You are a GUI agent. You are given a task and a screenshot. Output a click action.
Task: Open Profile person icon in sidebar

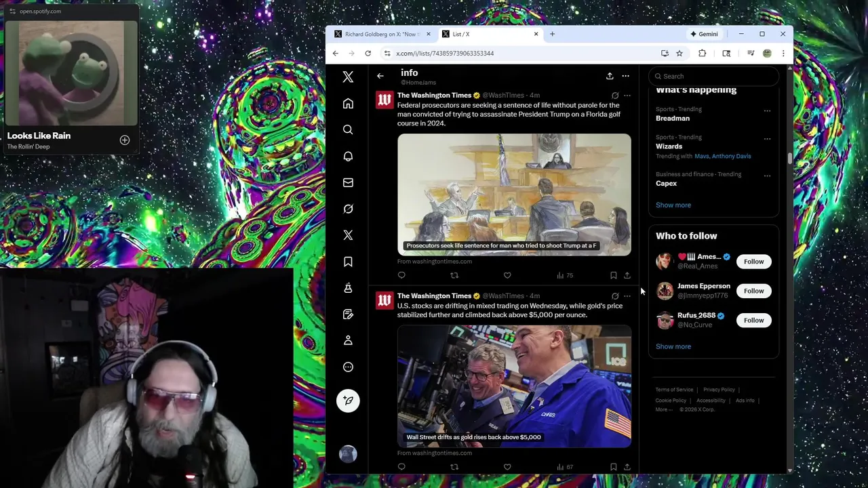(348, 340)
